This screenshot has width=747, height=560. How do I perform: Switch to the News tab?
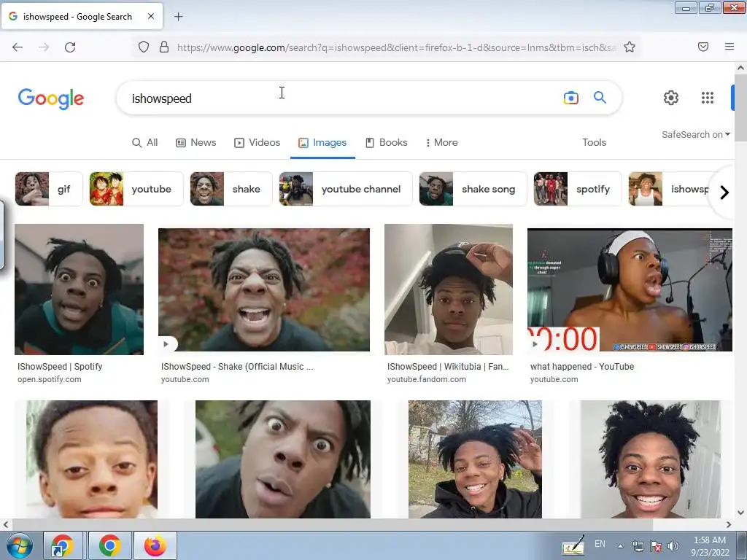click(x=196, y=142)
